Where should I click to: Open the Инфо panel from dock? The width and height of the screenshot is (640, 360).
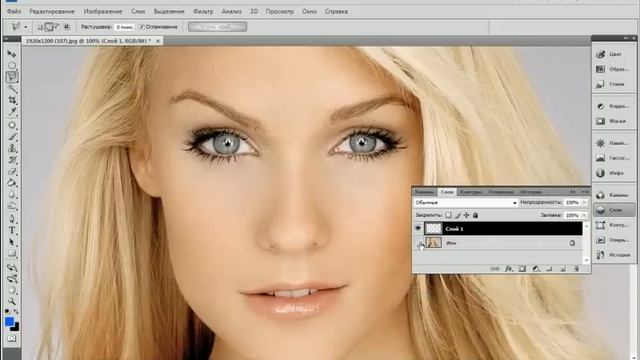(x=614, y=173)
